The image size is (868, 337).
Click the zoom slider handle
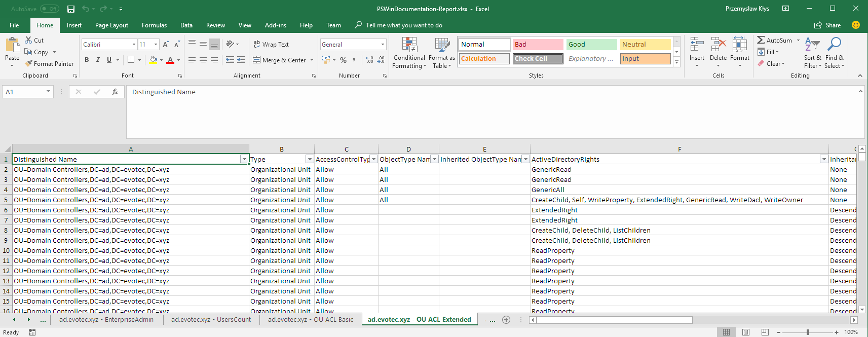coord(808,332)
